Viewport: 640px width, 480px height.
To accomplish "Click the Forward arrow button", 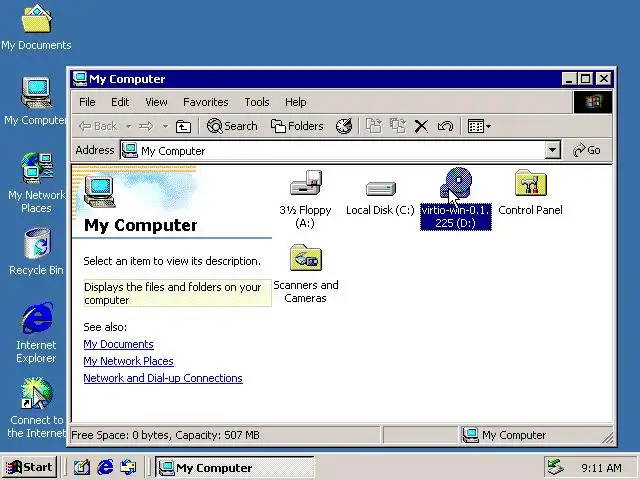I will [146, 126].
